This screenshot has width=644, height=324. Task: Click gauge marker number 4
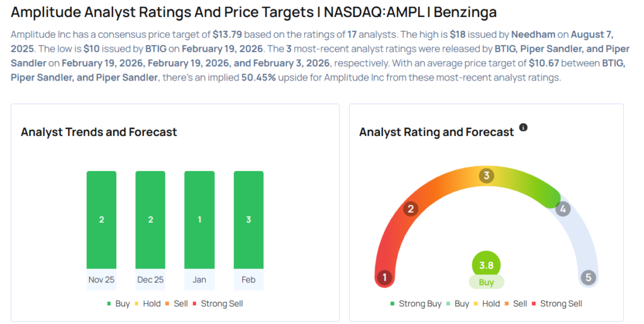563,209
